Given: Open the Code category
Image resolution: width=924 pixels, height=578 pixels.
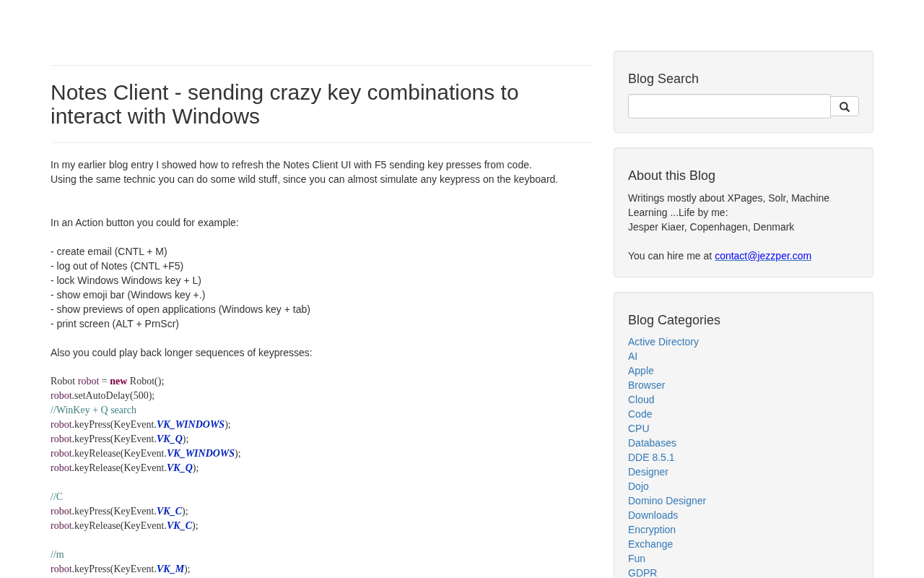Looking at the screenshot, I should pyautogui.click(x=640, y=414).
